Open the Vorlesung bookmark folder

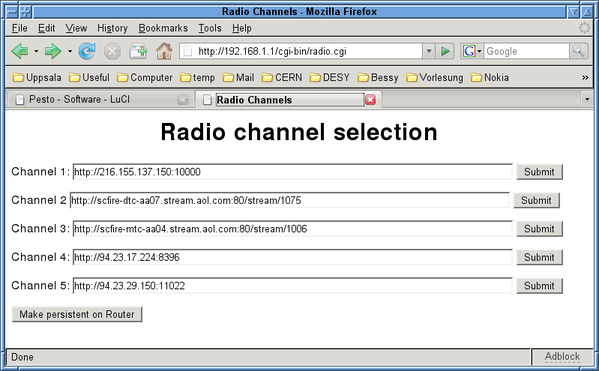pos(434,78)
